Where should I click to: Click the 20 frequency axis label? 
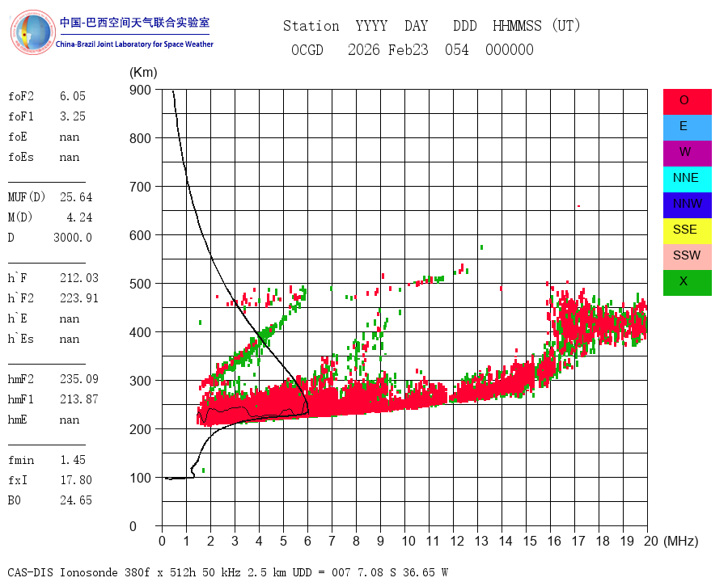pyautogui.click(x=651, y=541)
